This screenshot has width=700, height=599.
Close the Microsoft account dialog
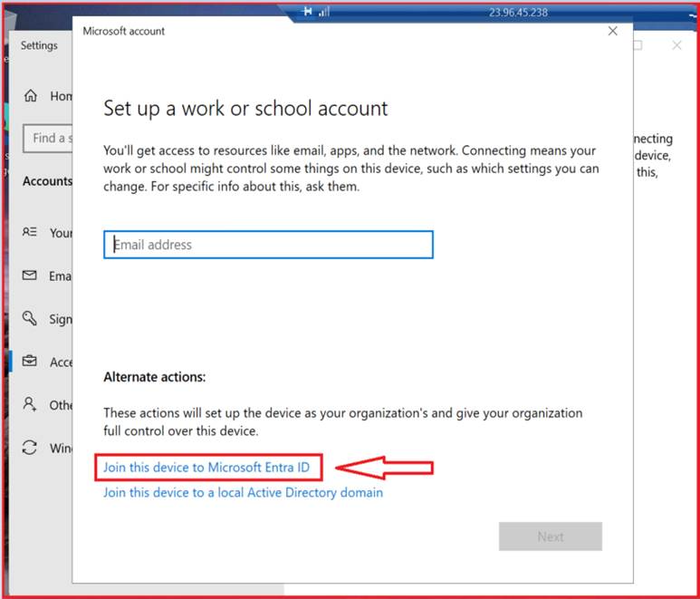(x=612, y=31)
